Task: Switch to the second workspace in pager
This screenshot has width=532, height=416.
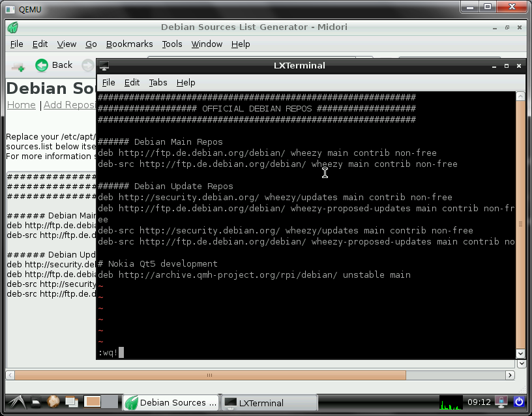Action: point(110,402)
